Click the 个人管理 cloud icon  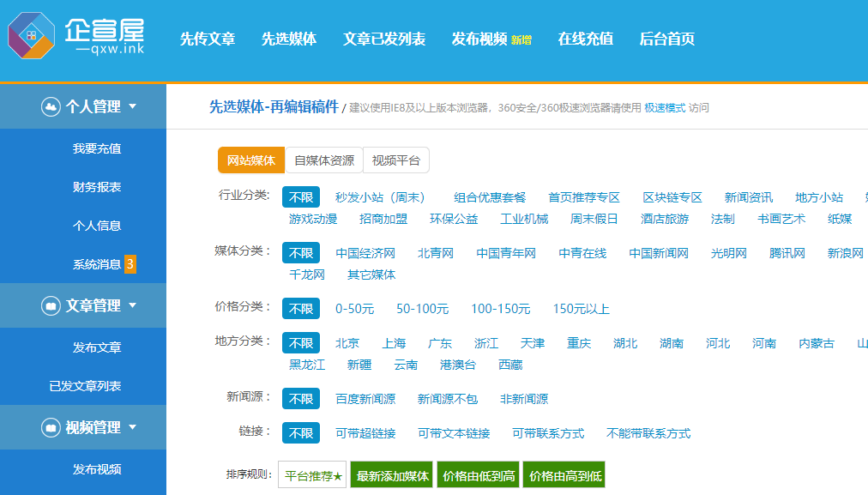click(51, 106)
